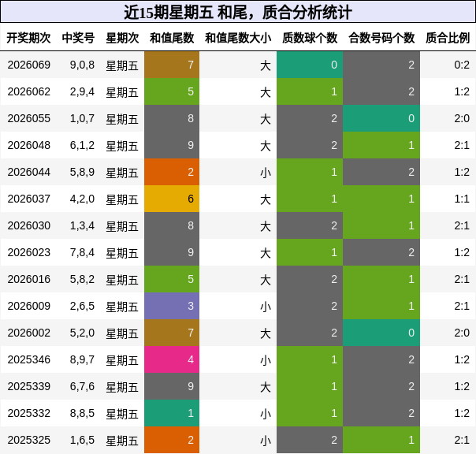Select period number 2026044
Screen dimensions: 476x454
(x=29, y=172)
